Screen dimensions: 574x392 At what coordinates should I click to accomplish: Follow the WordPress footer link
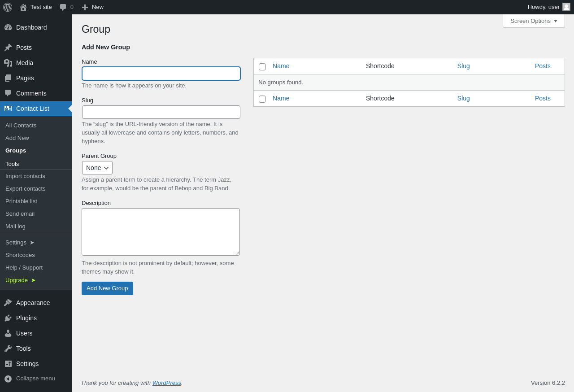(x=166, y=383)
